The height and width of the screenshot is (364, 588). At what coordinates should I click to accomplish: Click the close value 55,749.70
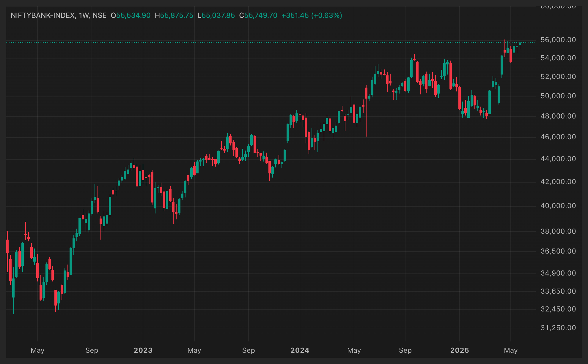(x=261, y=15)
